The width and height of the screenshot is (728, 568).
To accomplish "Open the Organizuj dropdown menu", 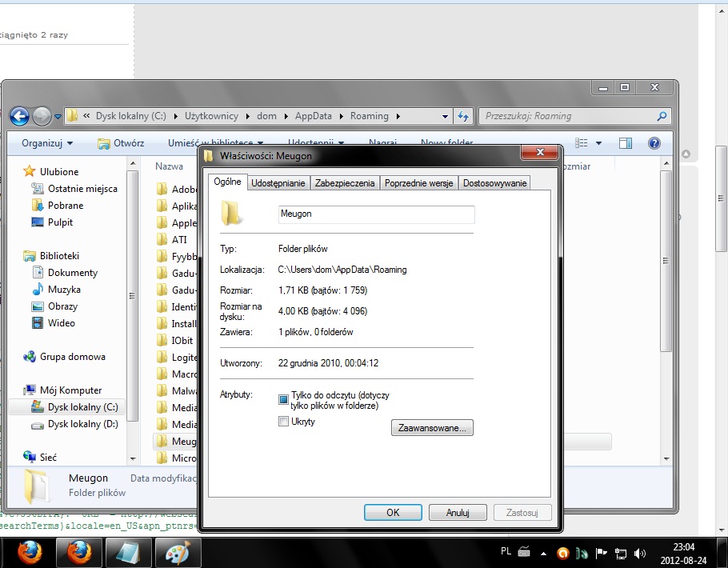I will tap(47, 143).
